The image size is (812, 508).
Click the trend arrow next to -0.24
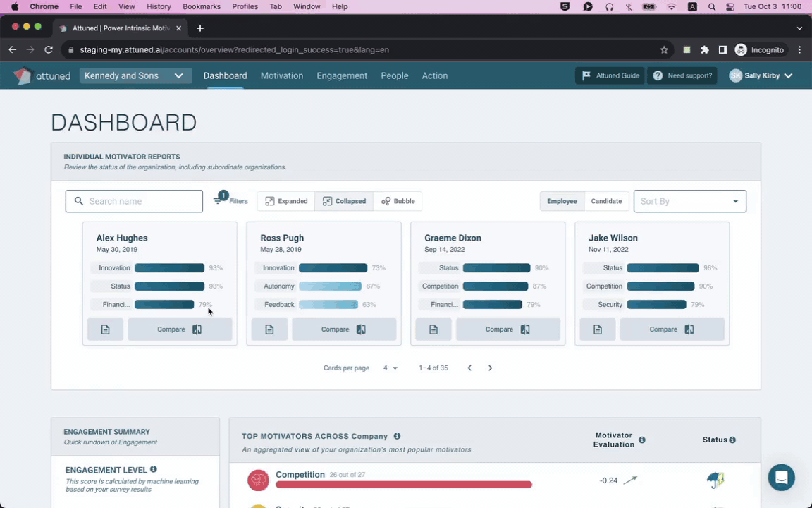630,480
